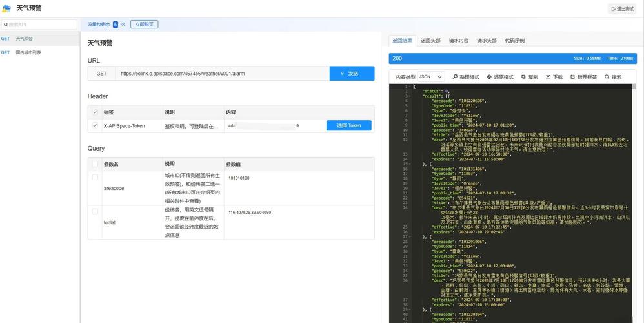The image size is (644, 323).
Task: Click 整理格式 format tool in response toolbar
Action: click(466, 77)
